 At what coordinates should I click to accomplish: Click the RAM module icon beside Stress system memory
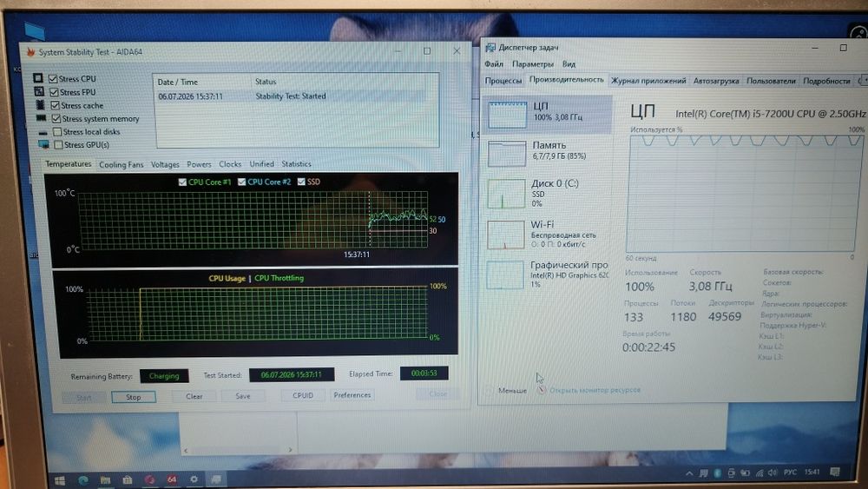(42, 118)
